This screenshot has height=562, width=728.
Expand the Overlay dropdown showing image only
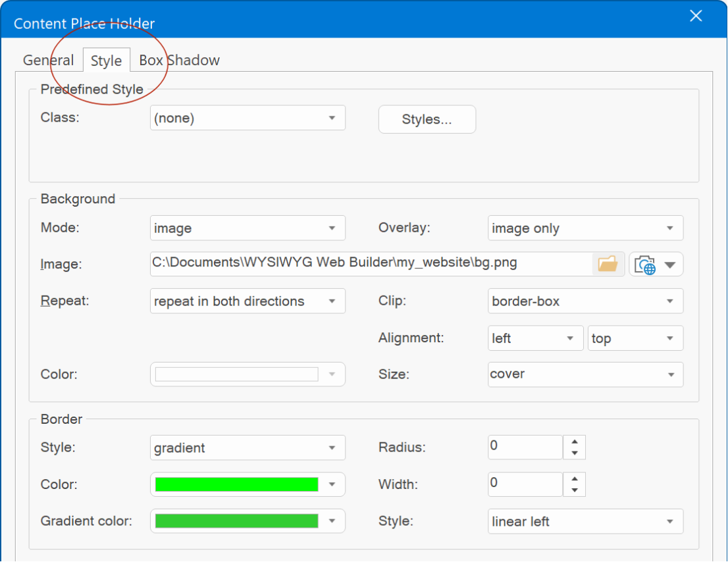coord(585,228)
